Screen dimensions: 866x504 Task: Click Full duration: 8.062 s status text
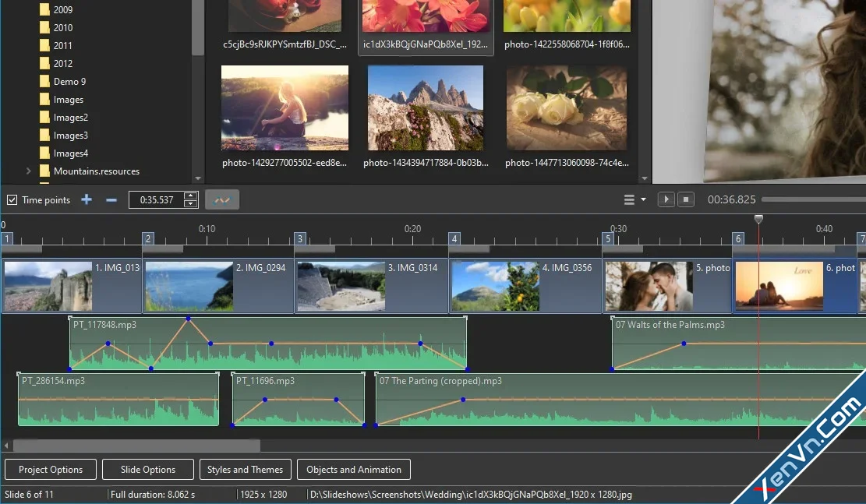(x=153, y=494)
